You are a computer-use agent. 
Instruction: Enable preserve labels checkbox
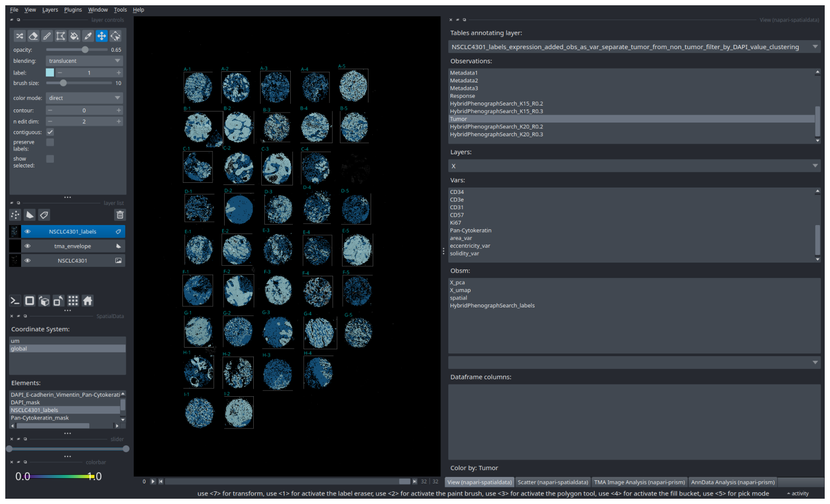click(x=50, y=142)
